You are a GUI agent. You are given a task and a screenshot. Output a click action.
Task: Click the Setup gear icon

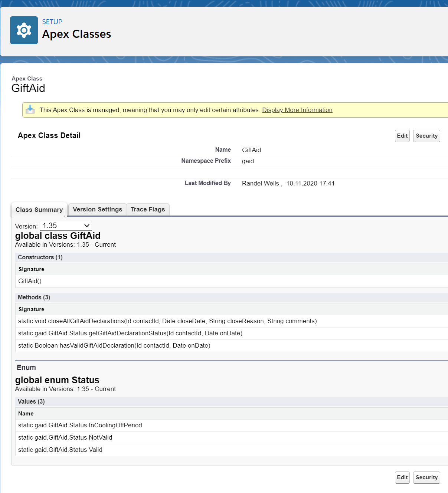pos(24,30)
